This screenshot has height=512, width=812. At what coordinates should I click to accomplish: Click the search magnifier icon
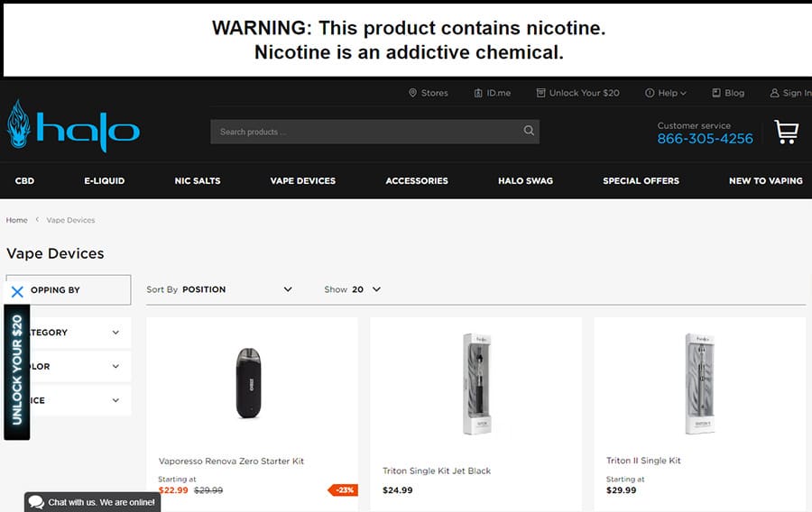click(x=529, y=132)
